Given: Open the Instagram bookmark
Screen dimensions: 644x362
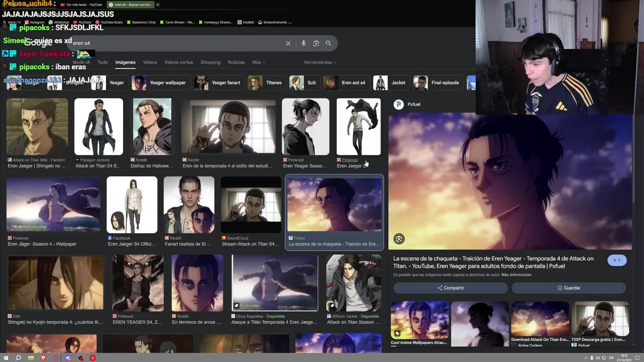Looking at the screenshot, I should [x=35, y=22].
